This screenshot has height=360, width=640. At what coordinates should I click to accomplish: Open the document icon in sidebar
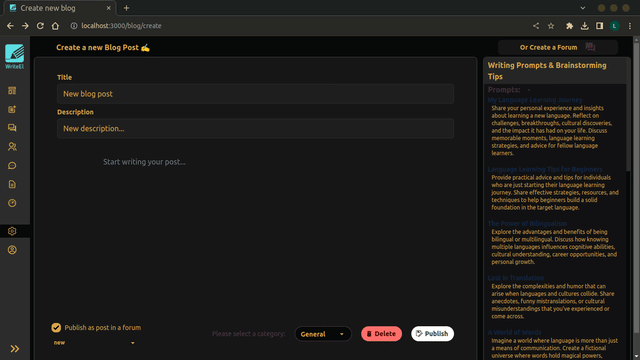(12, 184)
